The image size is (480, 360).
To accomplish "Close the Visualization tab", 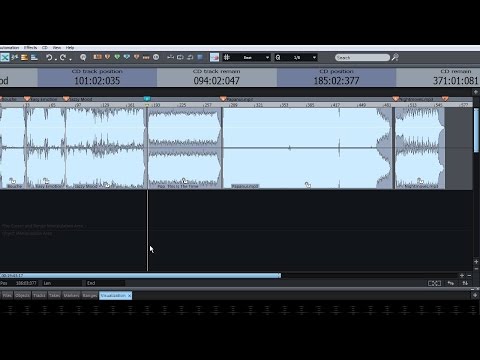I will click(x=129, y=296).
